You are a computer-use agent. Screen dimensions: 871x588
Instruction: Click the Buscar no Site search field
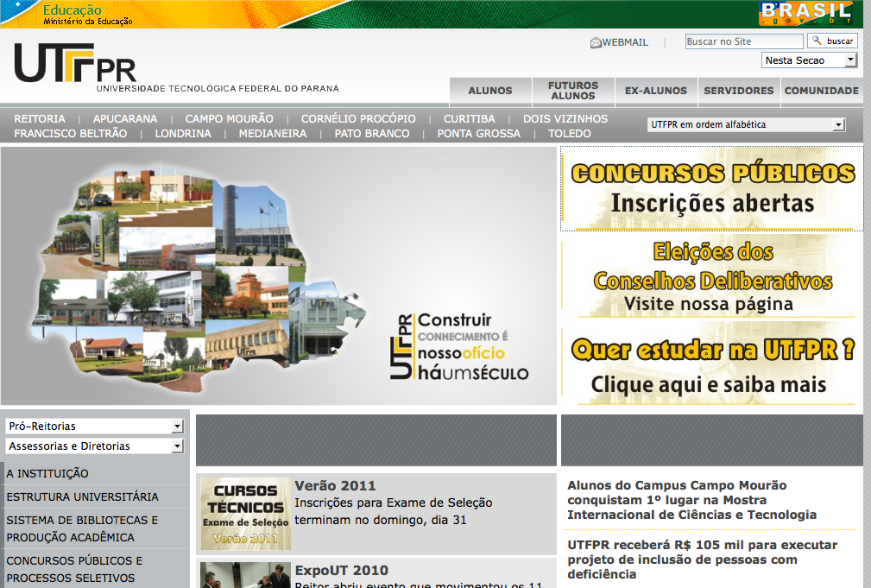tap(744, 41)
